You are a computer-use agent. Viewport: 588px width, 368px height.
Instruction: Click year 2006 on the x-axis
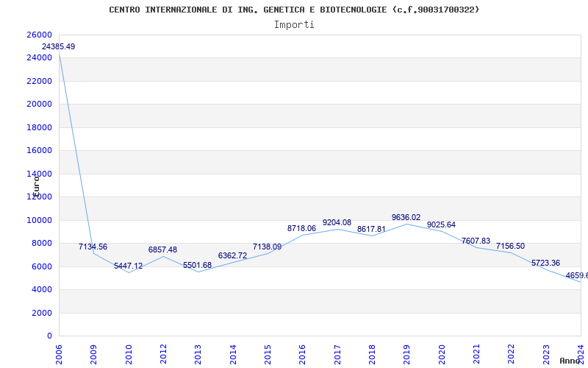pos(60,353)
